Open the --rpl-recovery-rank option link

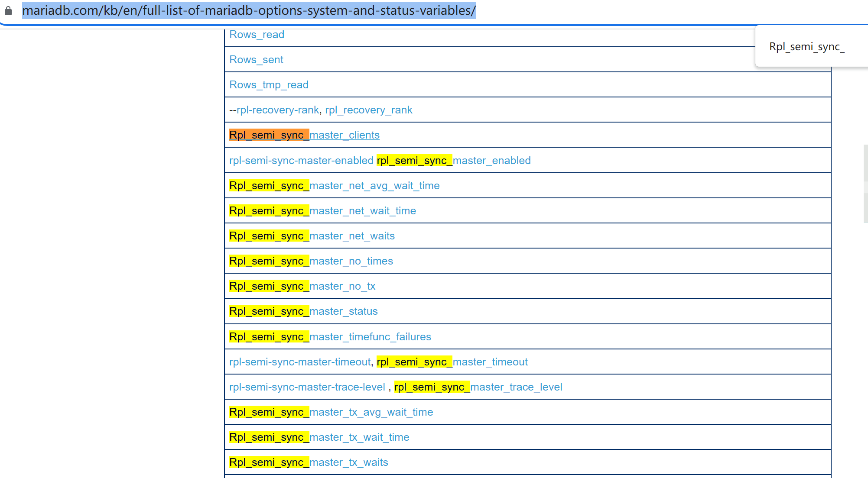(x=277, y=110)
